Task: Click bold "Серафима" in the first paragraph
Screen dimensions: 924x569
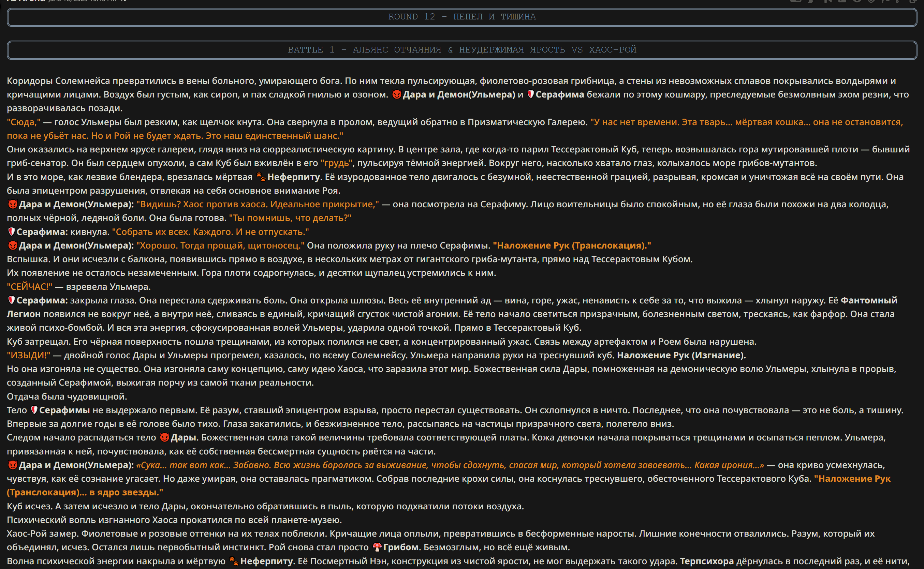Action: (560, 94)
